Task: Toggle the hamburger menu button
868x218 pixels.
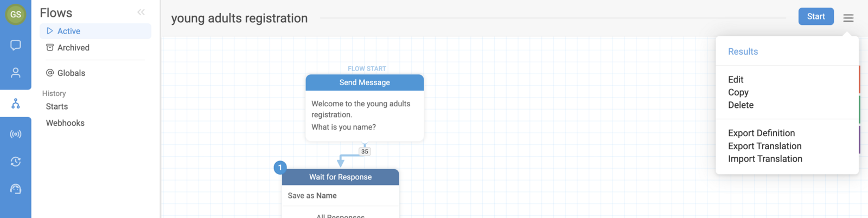Action: click(x=848, y=18)
